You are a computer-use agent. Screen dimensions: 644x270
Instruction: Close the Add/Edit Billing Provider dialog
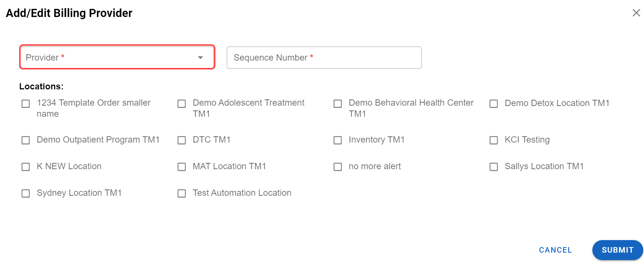(x=636, y=13)
